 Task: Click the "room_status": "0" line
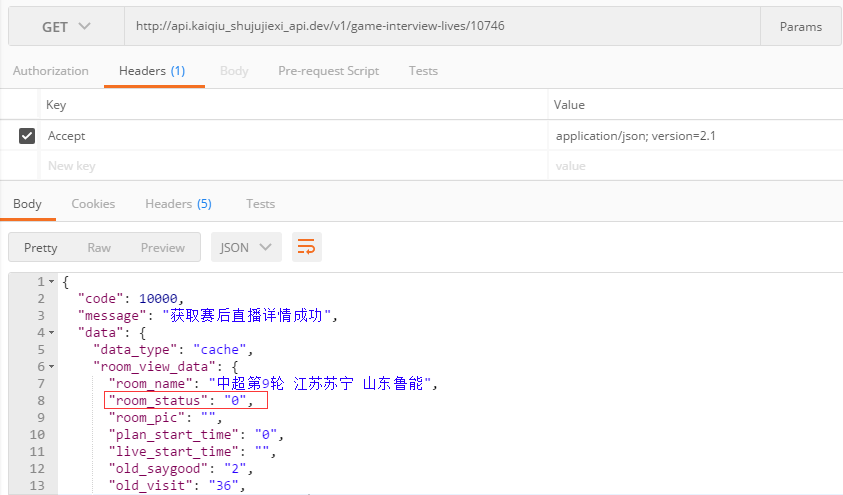point(181,401)
